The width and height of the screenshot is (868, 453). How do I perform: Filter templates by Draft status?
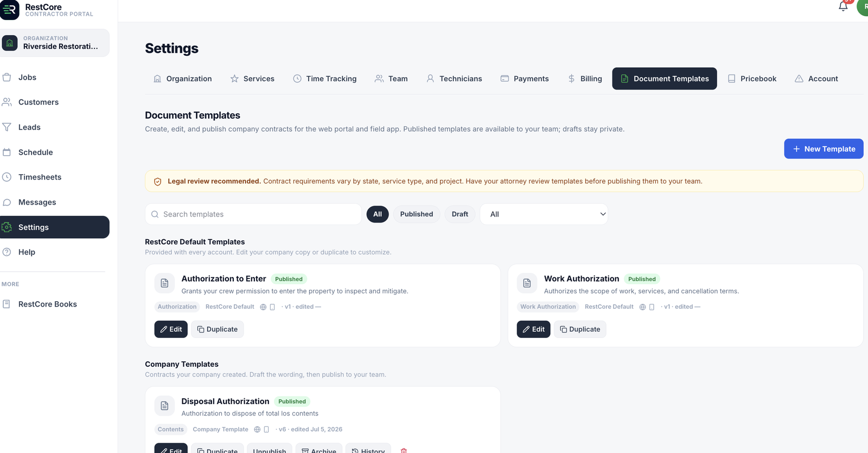click(x=460, y=214)
